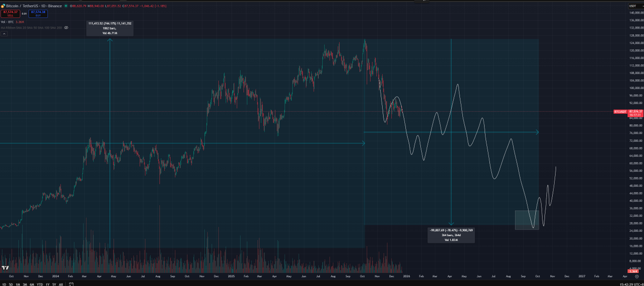The image size is (644, 286).
Task: Select the MA Ribbon indicator legend
Action: [x=31, y=28]
